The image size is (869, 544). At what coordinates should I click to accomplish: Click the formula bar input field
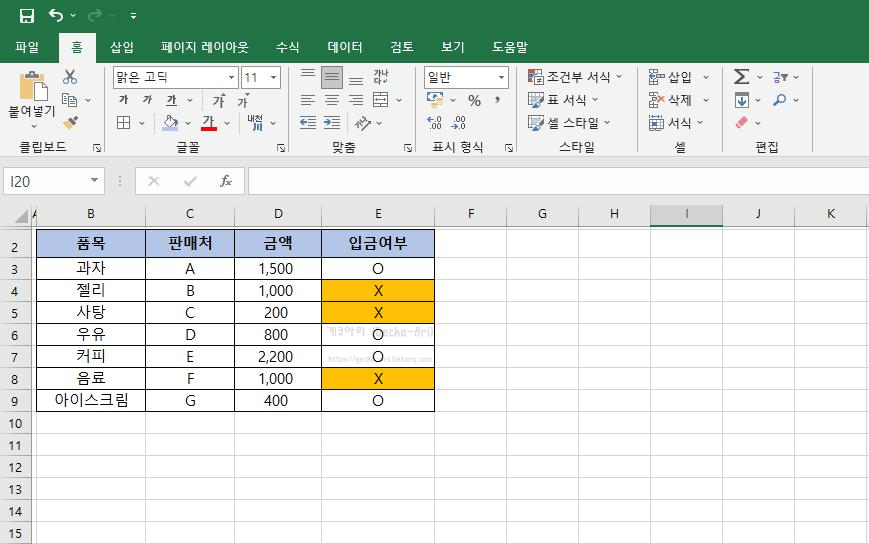[558, 181]
